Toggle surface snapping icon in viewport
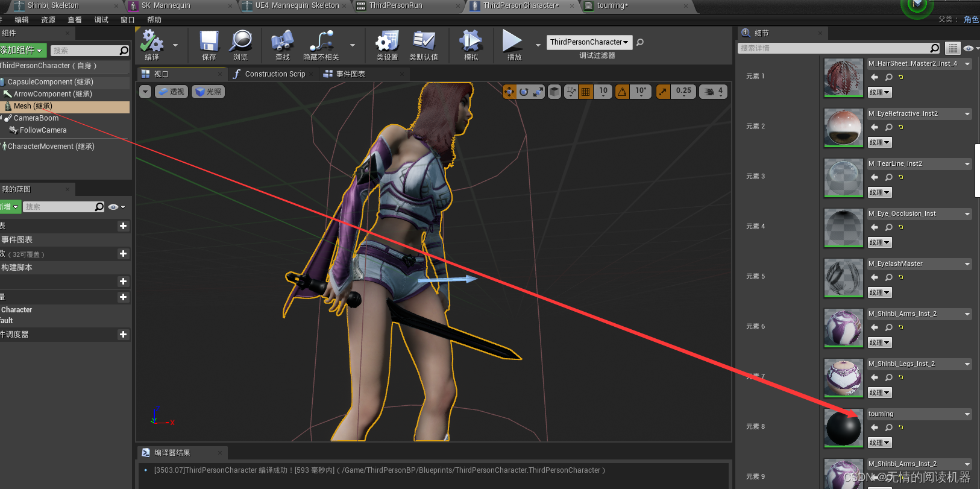Screen dimensions: 980x489 point(571,92)
